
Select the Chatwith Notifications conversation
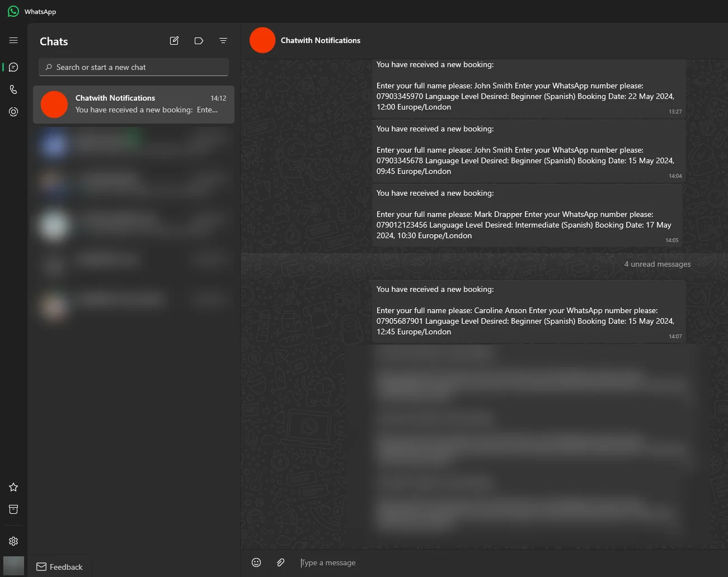pyautogui.click(x=134, y=104)
